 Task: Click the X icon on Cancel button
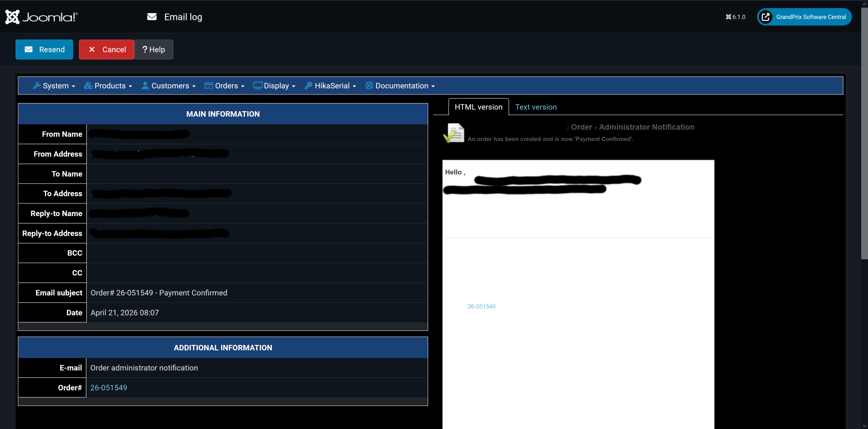92,49
